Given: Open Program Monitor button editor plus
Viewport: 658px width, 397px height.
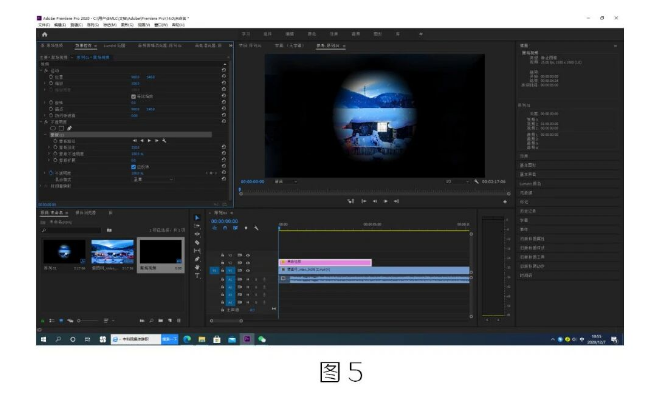Looking at the screenshot, I should point(505,202).
